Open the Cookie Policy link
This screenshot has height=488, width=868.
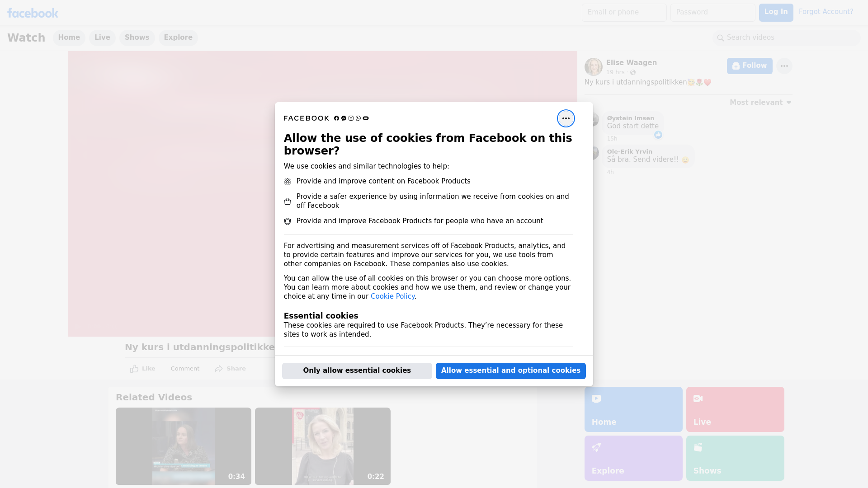(392, 296)
